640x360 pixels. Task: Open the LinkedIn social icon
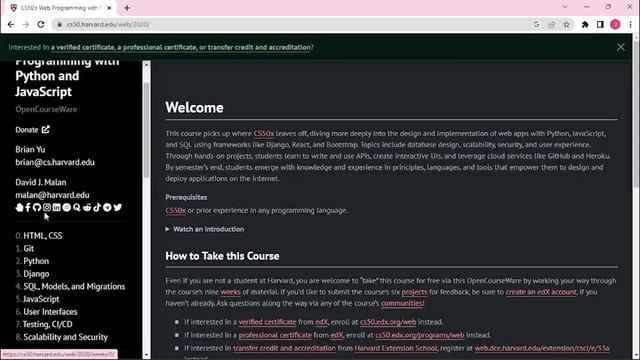(x=56, y=207)
